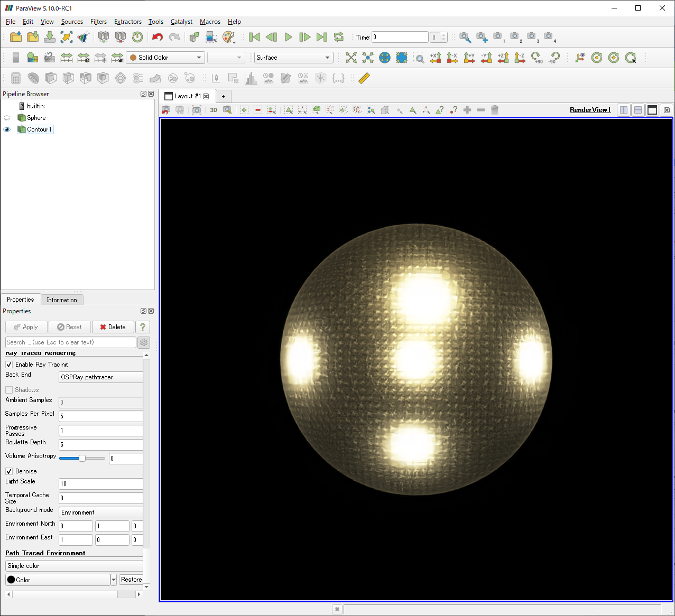Viewport: 675px width, 616px height.
Task: Set camera view along +X axis
Action: [435, 57]
